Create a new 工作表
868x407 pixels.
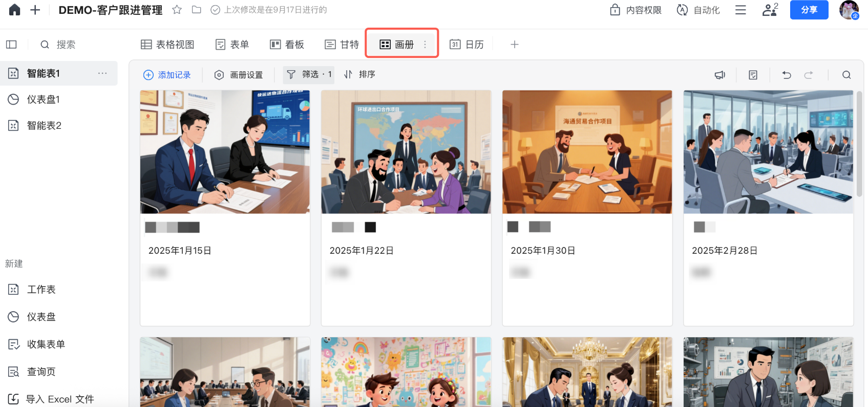click(x=32, y=290)
